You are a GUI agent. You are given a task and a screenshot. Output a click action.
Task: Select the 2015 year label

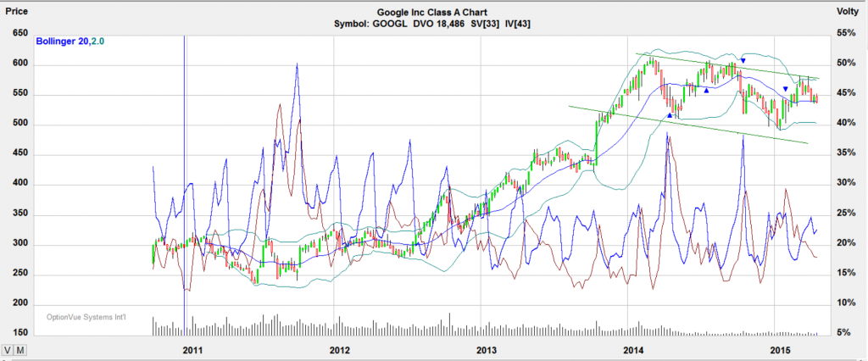tap(781, 350)
